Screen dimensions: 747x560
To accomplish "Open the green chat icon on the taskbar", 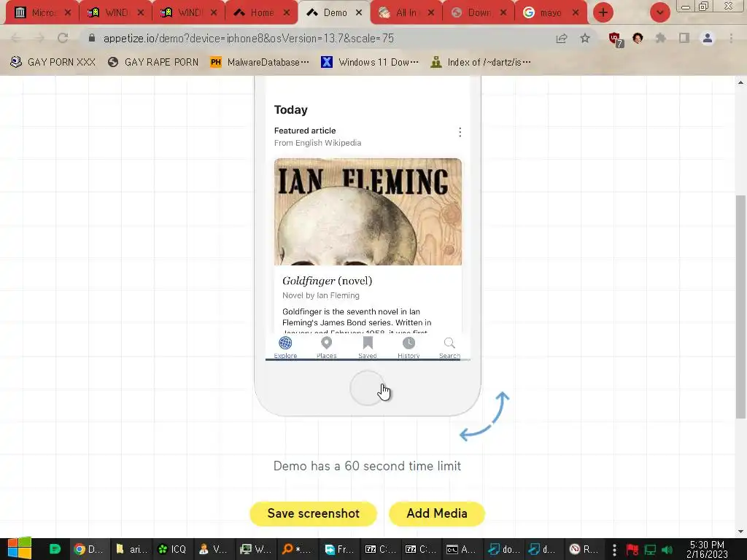I will [x=55, y=549].
